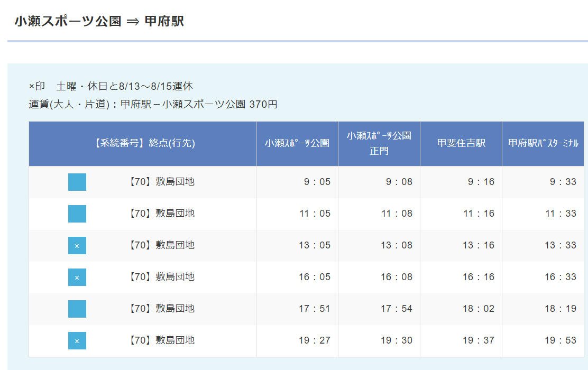
Task: Click the blue square in the 17:51 row
Action: point(77,309)
